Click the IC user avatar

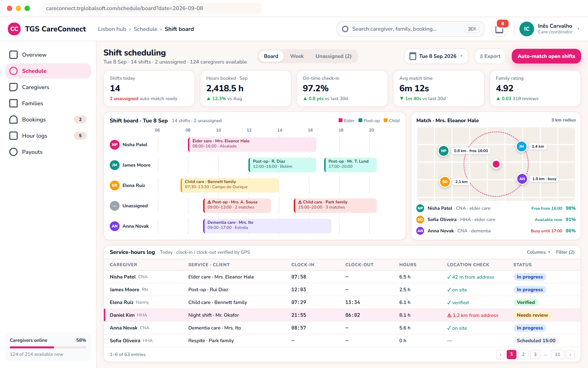click(527, 29)
